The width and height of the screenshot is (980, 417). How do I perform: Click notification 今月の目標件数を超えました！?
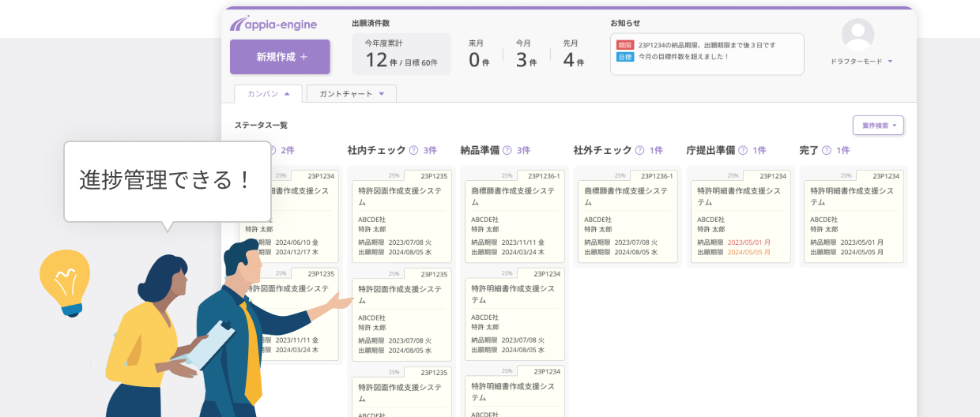[684, 57]
